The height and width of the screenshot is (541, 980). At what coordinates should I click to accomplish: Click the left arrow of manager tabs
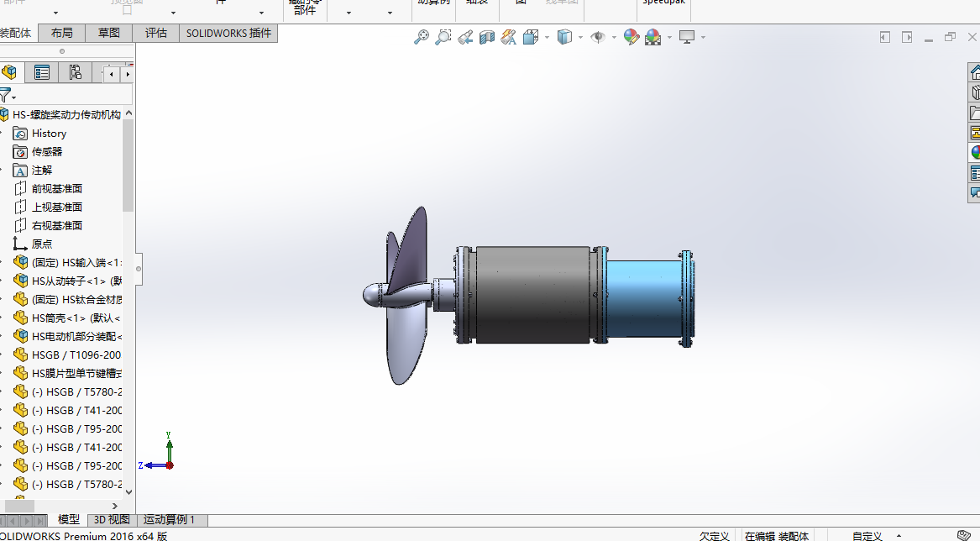pos(112,74)
